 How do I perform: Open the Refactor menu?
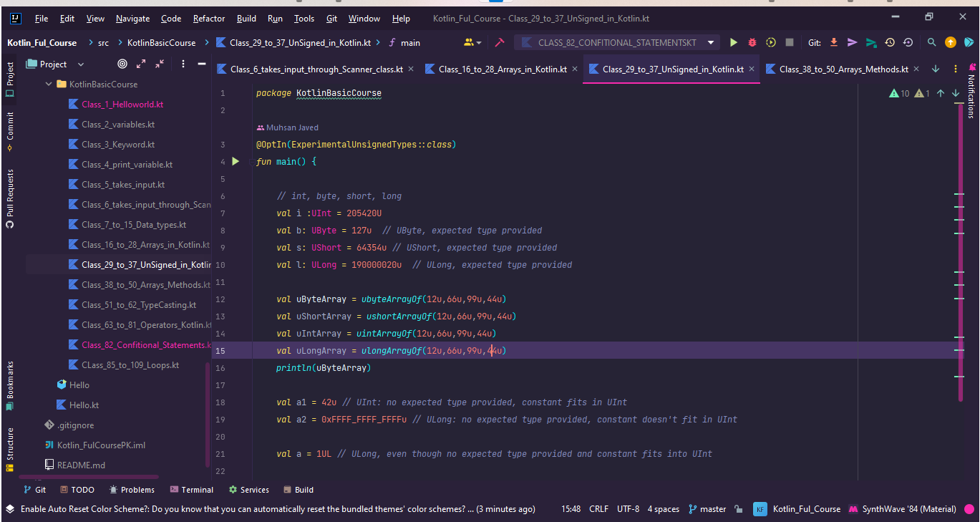[x=209, y=19]
